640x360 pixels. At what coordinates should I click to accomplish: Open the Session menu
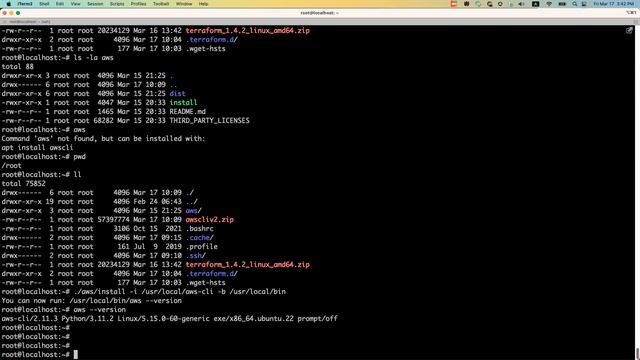(95, 4)
